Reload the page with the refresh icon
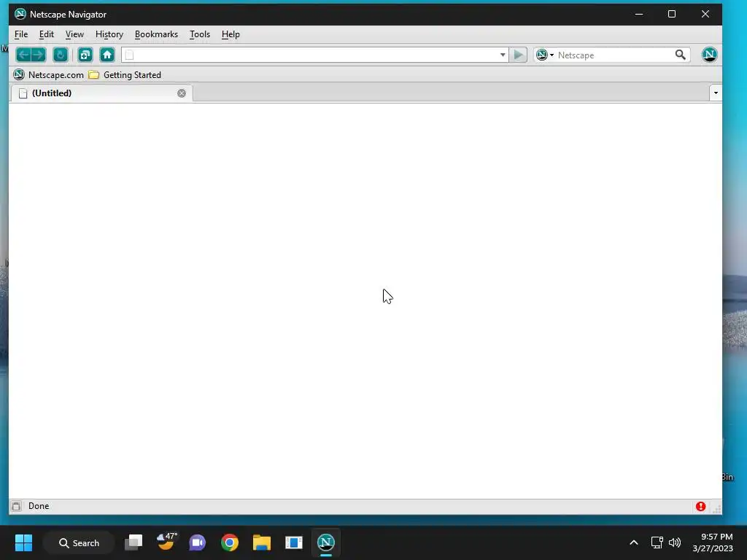 click(61, 55)
